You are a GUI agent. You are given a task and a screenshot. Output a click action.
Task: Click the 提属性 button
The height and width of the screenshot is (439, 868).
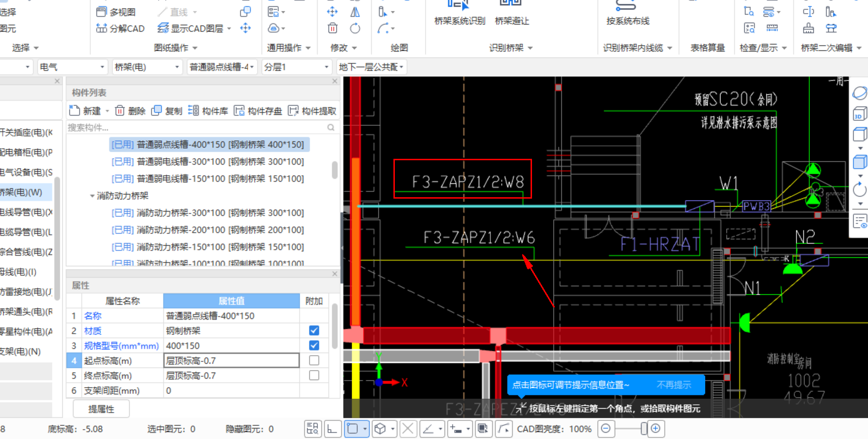point(101,409)
